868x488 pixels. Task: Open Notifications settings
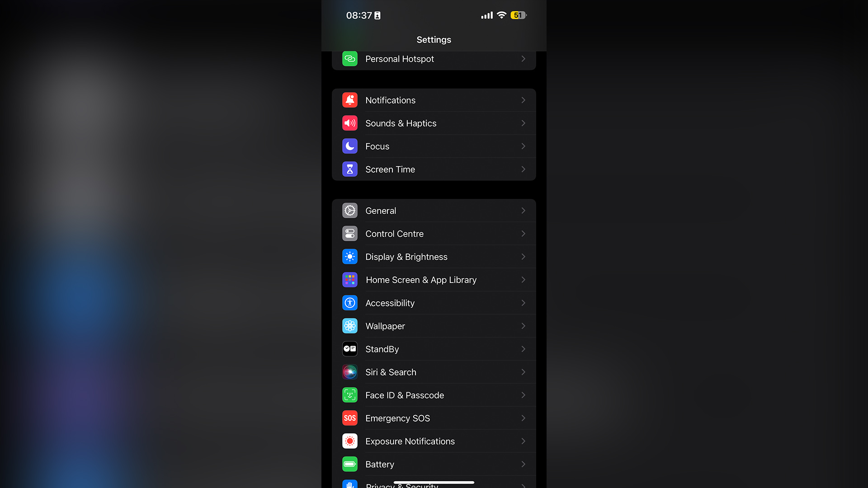click(434, 99)
